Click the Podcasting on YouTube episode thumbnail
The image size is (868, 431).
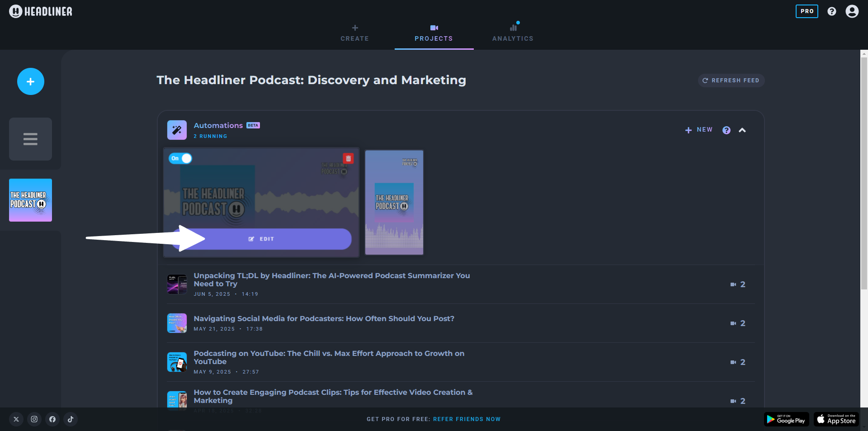[x=177, y=362]
